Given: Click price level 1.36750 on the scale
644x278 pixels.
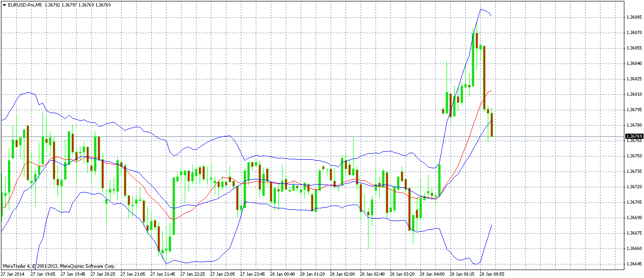Looking at the screenshot, I should click(x=634, y=156).
